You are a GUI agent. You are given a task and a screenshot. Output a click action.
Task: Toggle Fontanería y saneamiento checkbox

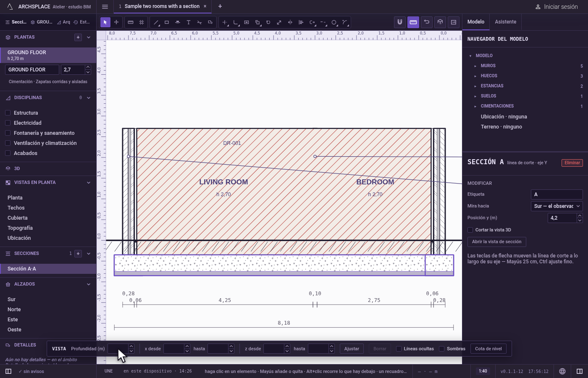tap(8, 133)
